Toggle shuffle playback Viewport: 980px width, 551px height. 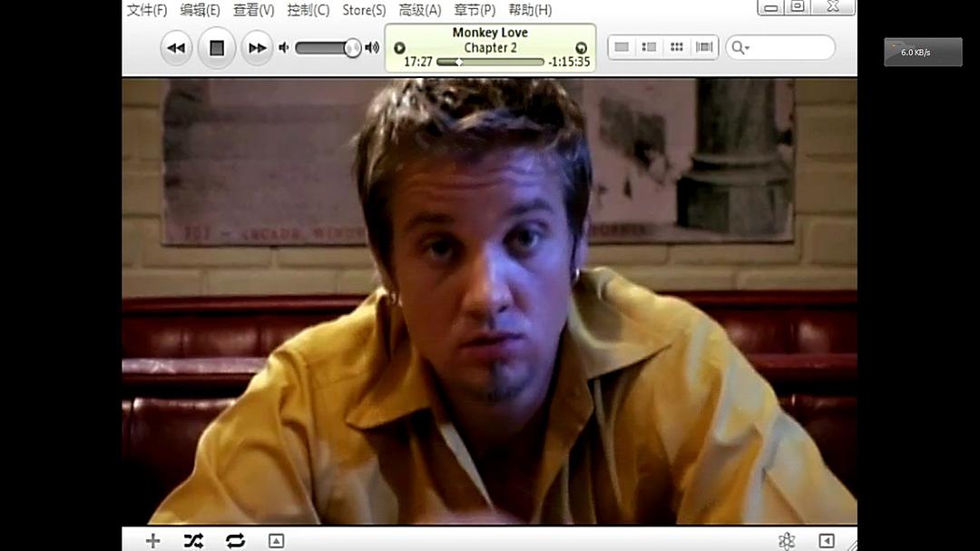point(193,541)
